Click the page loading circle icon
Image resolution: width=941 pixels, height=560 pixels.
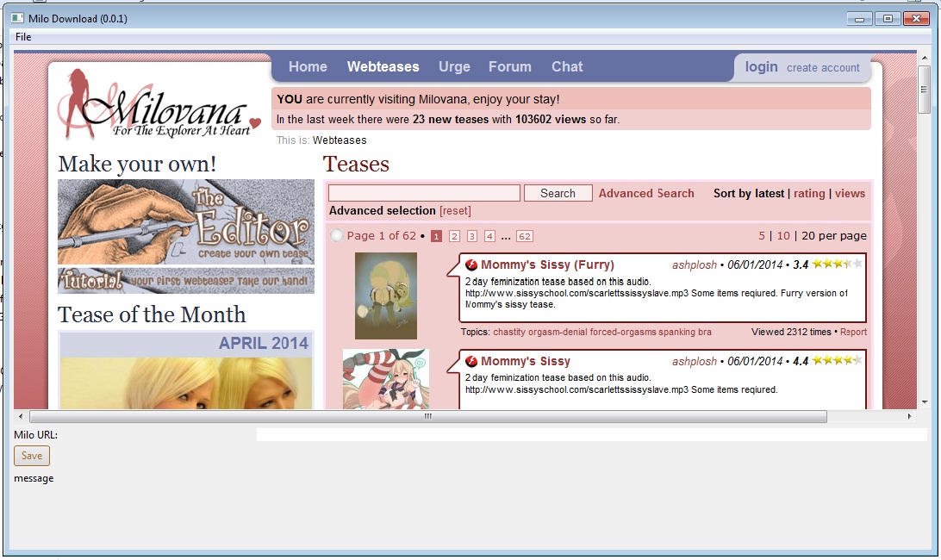337,236
